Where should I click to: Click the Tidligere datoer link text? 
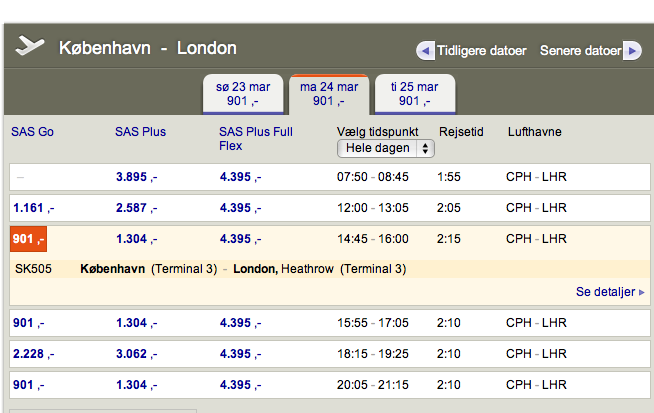(x=481, y=50)
